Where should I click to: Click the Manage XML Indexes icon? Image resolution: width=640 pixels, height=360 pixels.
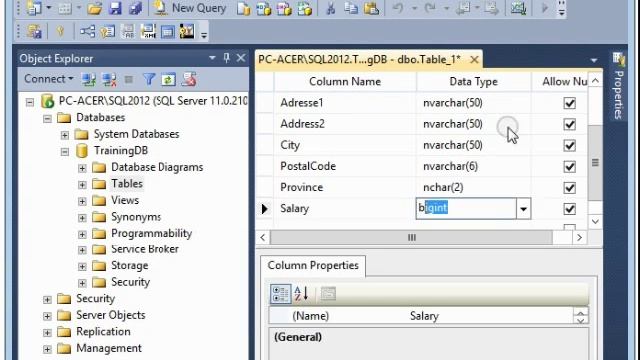[x=148, y=31]
